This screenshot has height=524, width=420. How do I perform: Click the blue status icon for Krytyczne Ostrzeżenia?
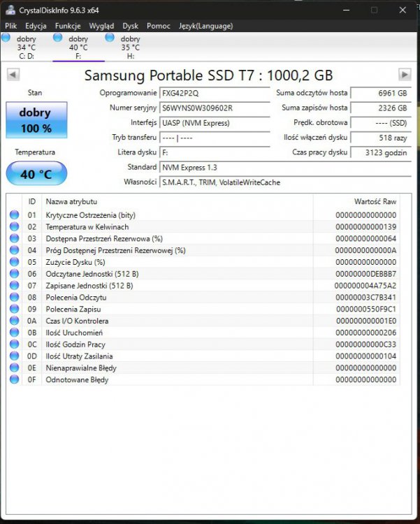[14, 215]
